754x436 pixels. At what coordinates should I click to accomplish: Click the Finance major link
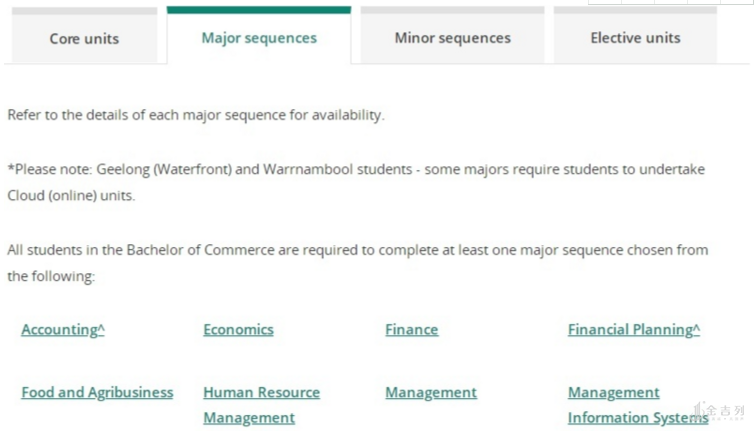click(411, 330)
